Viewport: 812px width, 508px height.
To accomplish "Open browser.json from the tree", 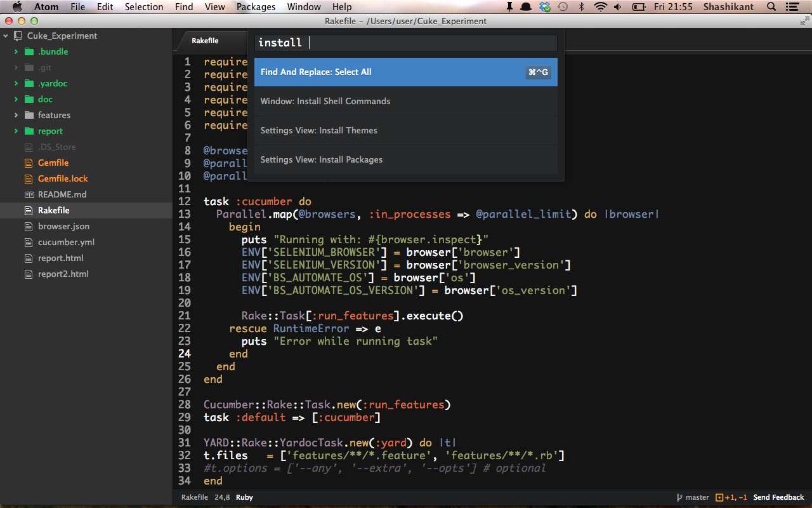I will point(63,226).
